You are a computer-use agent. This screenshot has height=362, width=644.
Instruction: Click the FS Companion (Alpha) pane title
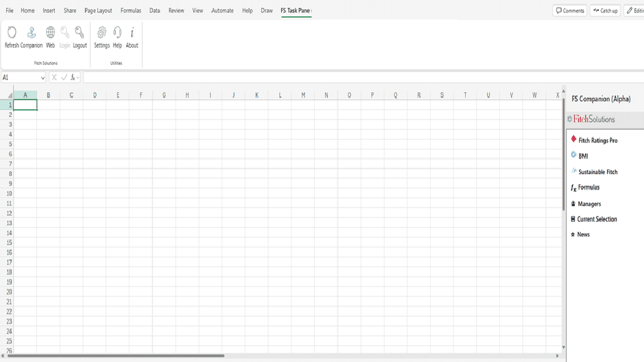pyautogui.click(x=601, y=99)
